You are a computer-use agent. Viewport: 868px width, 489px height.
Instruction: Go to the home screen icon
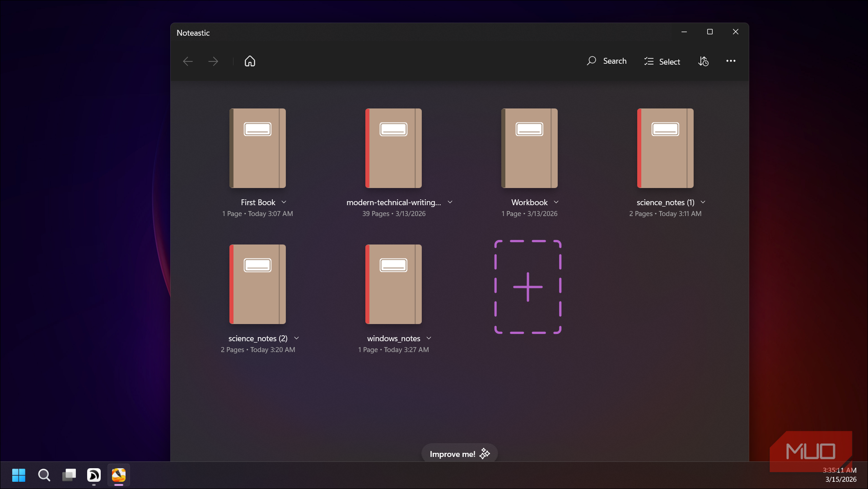(250, 61)
